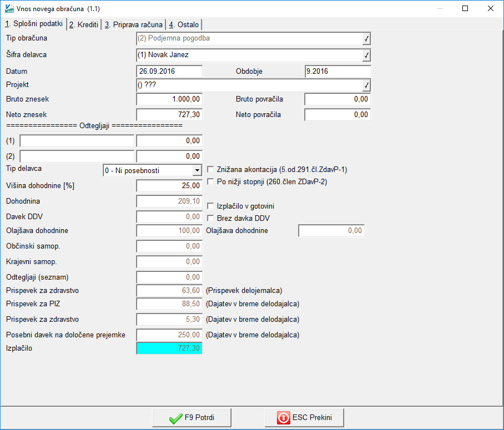
Task: Click the Višina dohodnine field 25,00
Action: pyautogui.click(x=169, y=185)
